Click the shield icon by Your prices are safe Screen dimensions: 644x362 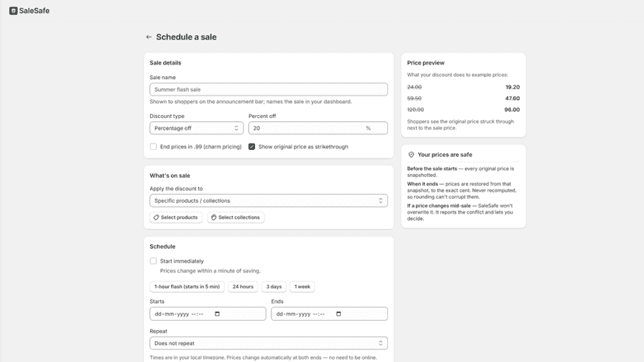pyautogui.click(x=411, y=155)
